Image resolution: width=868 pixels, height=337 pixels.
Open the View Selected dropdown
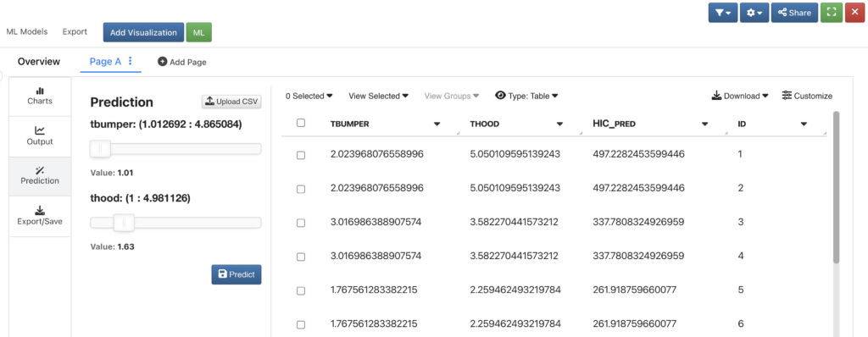(x=379, y=96)
